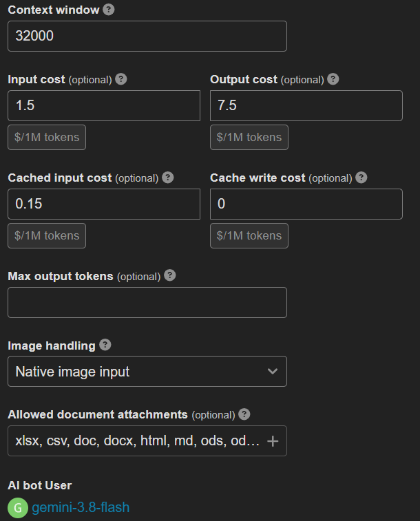
Task: Click $/1M tokens unit under Cache write cost
Action: point(249,236)
